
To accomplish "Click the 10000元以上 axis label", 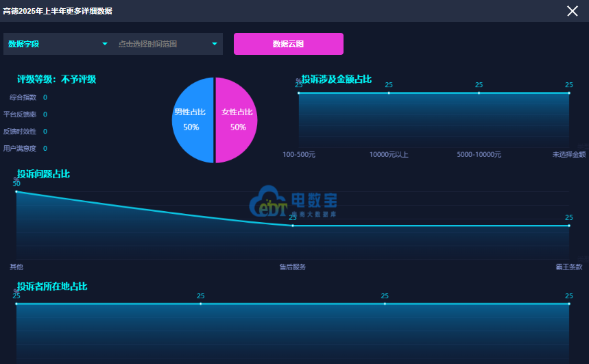I will 389,154.
